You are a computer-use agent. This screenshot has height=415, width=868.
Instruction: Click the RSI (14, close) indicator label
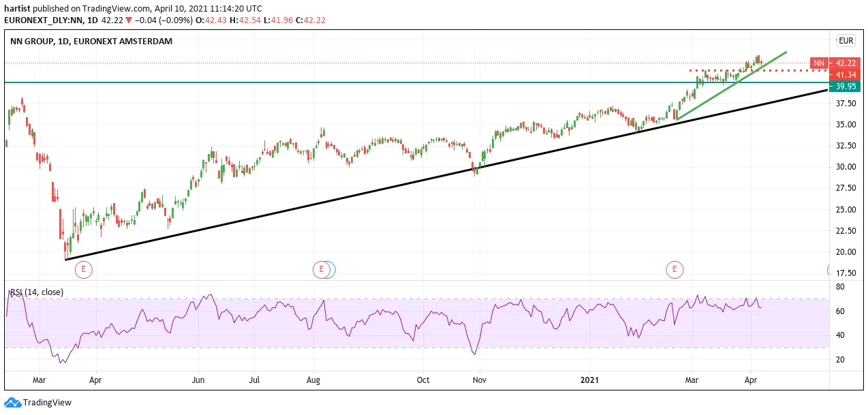pos(37,292)
